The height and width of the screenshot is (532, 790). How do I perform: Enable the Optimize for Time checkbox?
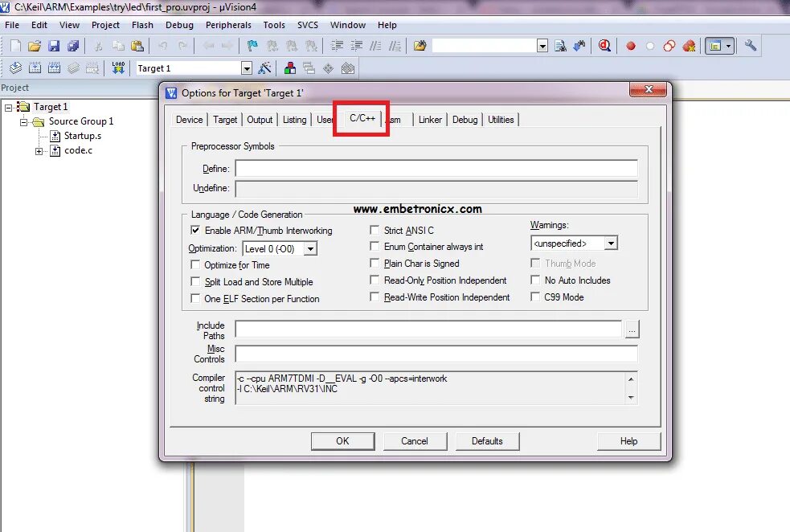(195, 264)
